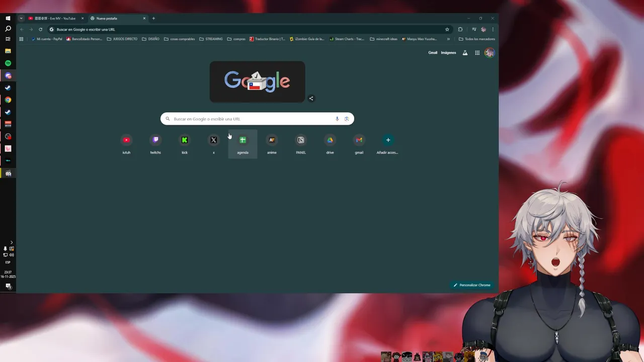This screenshot has width=644, height=362.
Task: Start voice search with the microphone icon
Action: pyautogui.click(x=337, y=119)
